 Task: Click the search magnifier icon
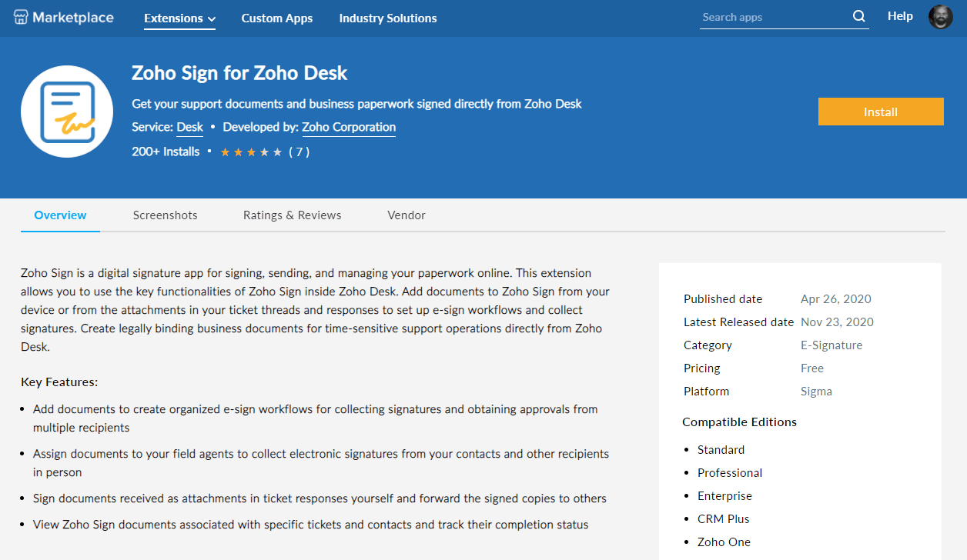coord(859,17)
